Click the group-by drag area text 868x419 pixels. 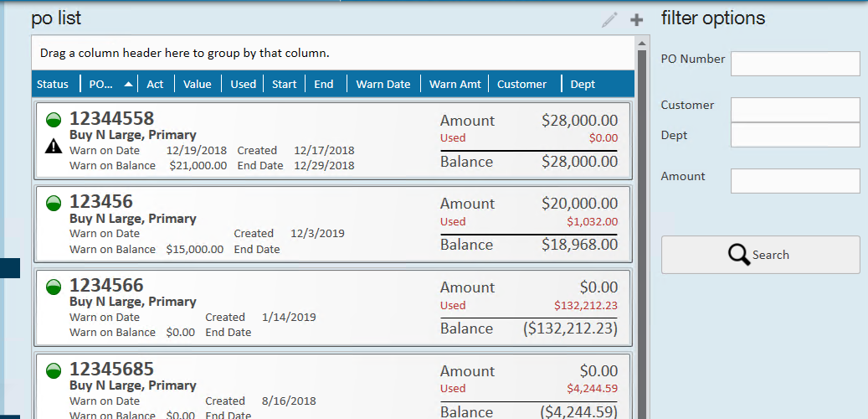point(185,54)
